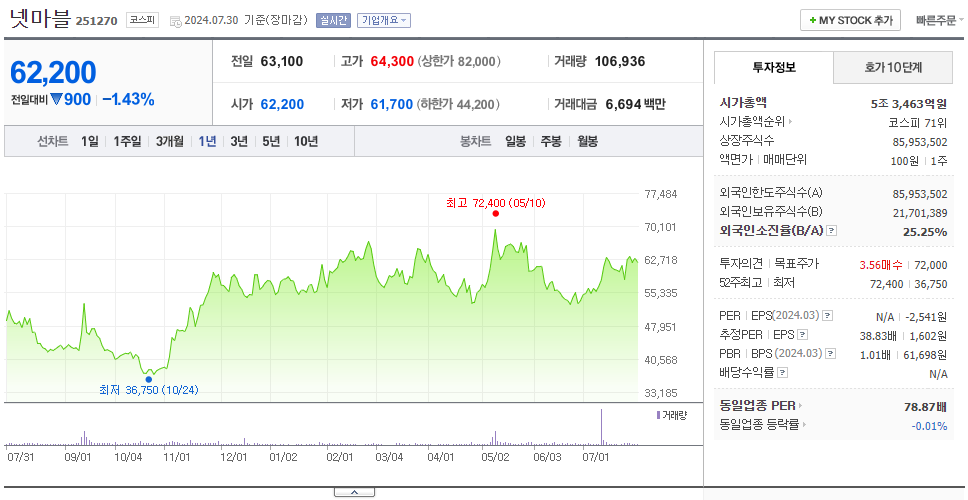Click the 전일 63,100 value

[282, 62]
